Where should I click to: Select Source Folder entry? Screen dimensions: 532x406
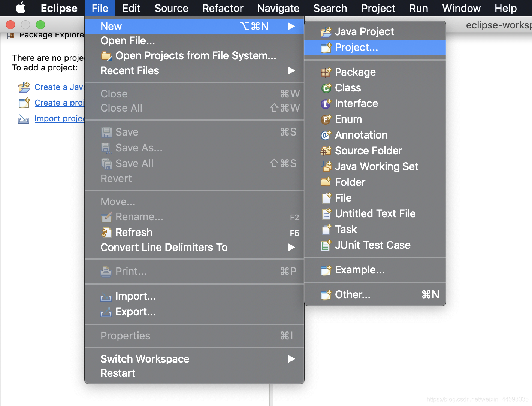[375, 151]
